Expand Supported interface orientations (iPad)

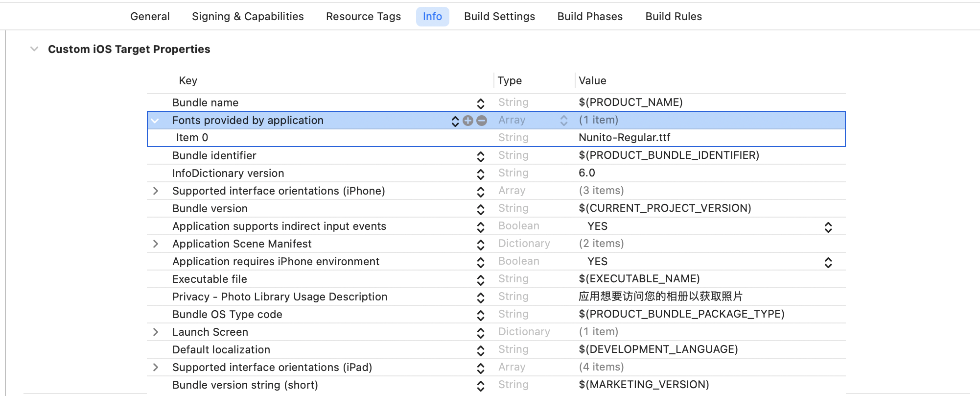click(155, 368)
